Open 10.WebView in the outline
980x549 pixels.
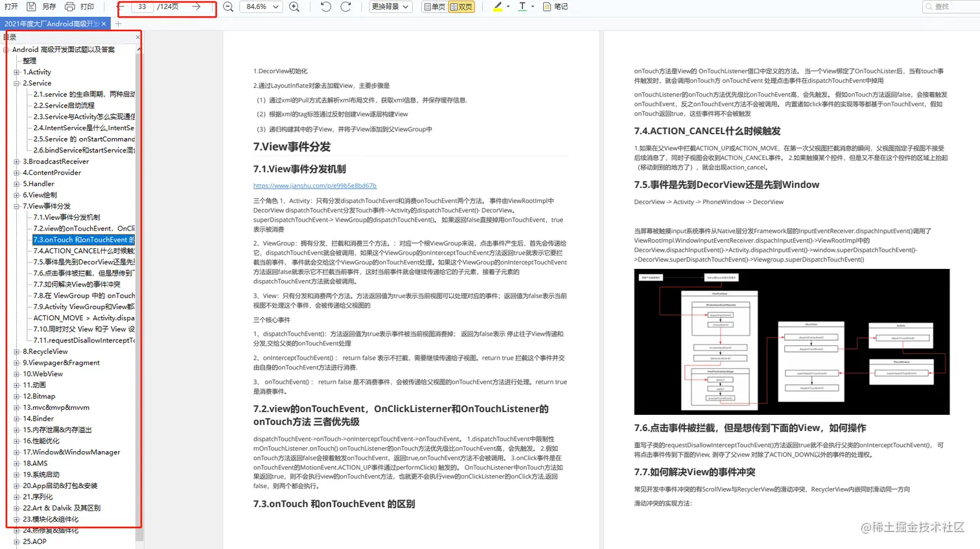43,374
